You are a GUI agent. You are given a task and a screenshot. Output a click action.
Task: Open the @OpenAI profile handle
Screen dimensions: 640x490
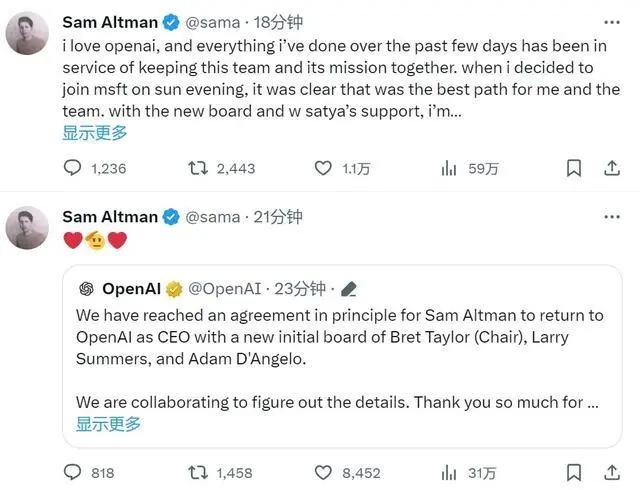pos(226,289)
